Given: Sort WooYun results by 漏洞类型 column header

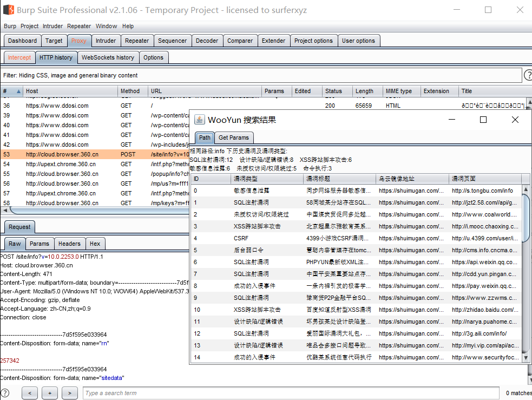Looking at the screenshot, I should coord(267,179).
